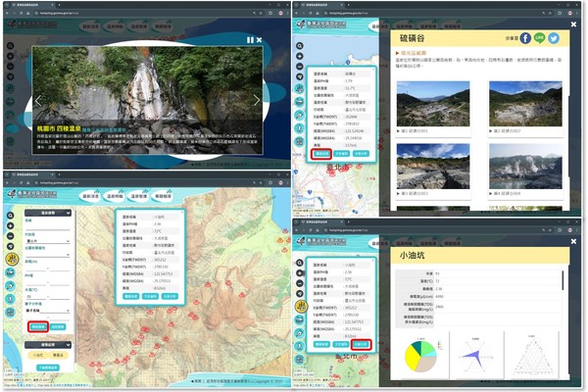
Task: Select the second yellow result chip beside 小油坑
Action: pos(58,355)
